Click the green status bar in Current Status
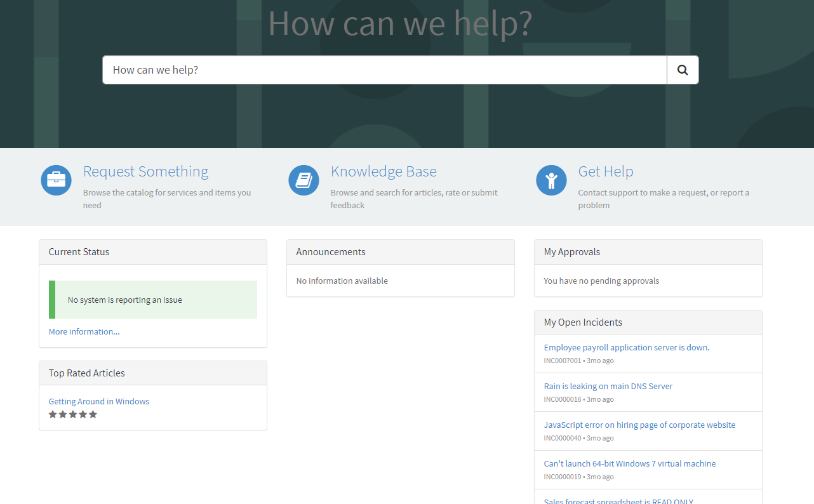Viewport: 814px width, 504px height. pos(152,299)
